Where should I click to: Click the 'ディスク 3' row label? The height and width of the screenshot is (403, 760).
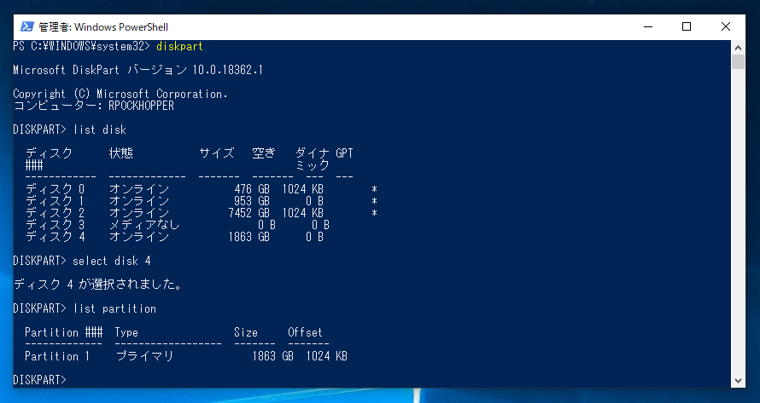click(x=55, y=225)
